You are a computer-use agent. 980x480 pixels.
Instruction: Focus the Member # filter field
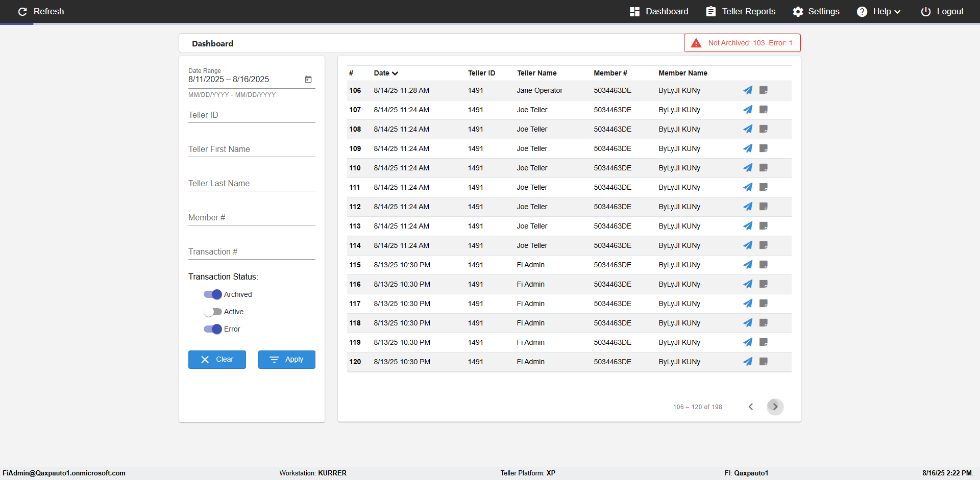click(x=252, y=218)
